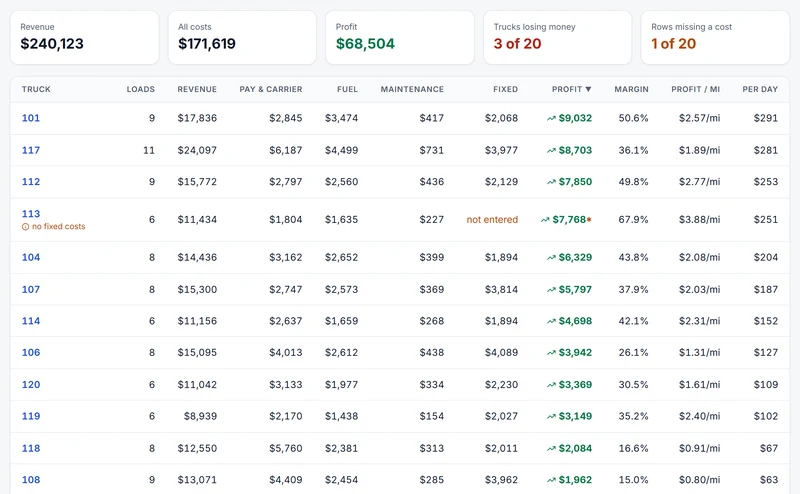Open truck 113 link
Viewport: 800px width, 494px height.
tap(31, 214)
